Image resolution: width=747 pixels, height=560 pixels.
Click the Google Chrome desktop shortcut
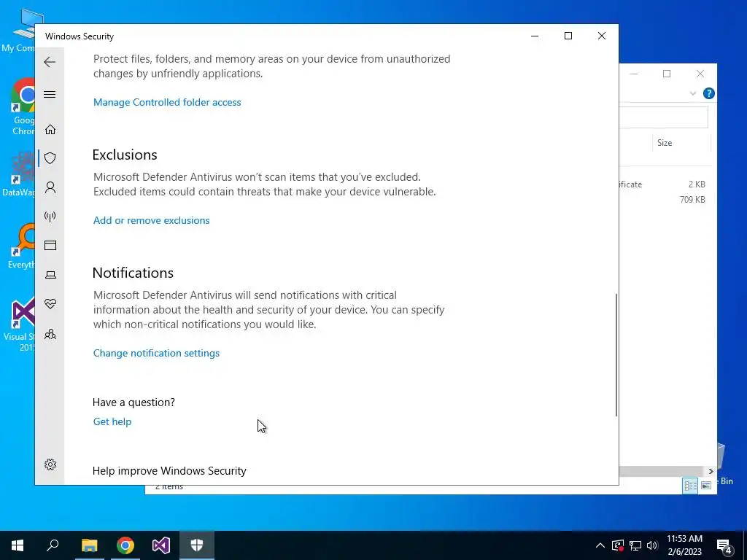(x=23, y=107)
